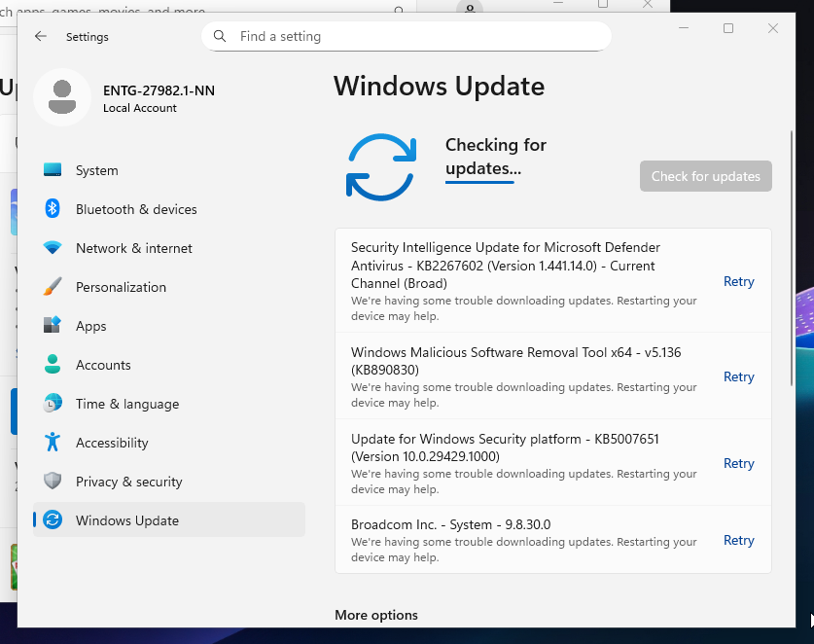
Task: Maximize the Settings window
Action: coord(728,28)
